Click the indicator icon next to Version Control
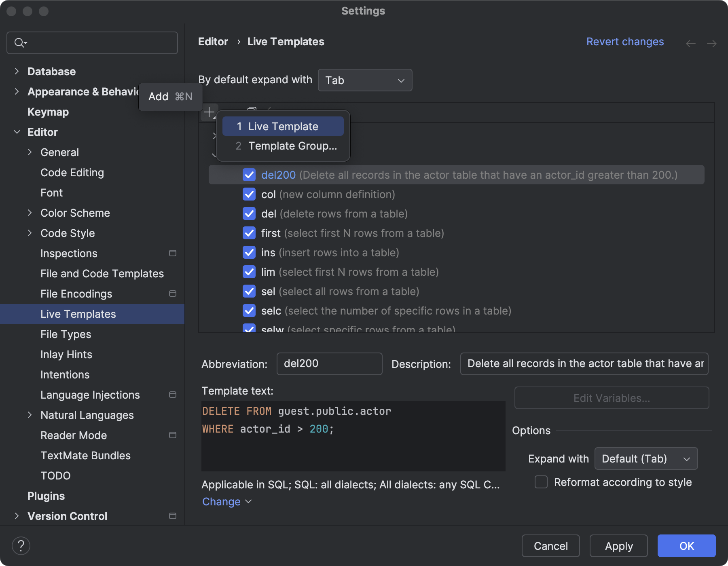The image size is (728, 566). pos(173,516)
